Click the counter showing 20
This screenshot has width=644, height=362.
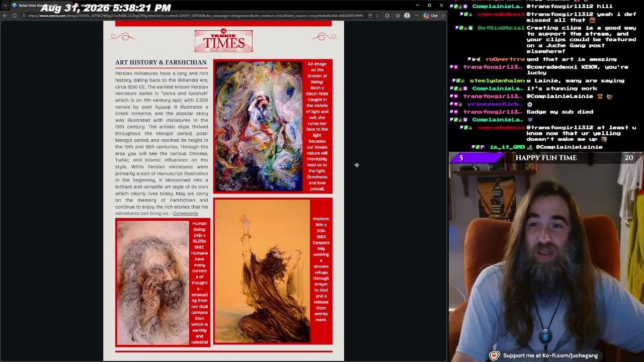(x=628, y=158)
